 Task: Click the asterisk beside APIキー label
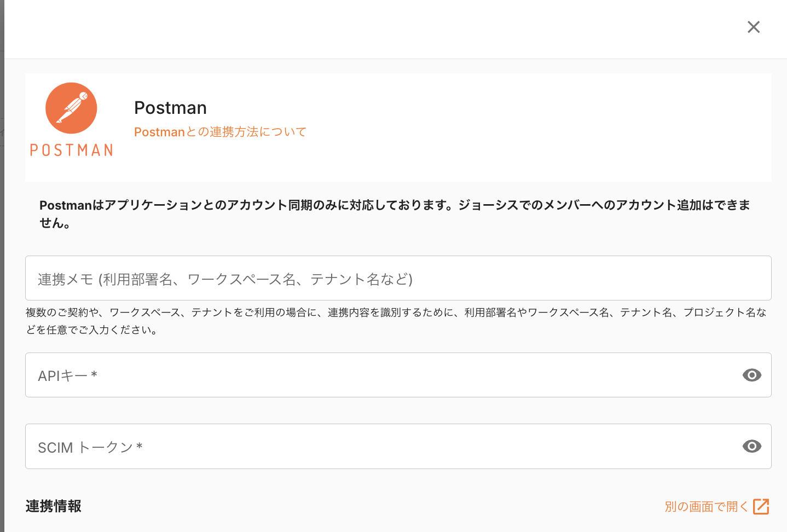94,375
